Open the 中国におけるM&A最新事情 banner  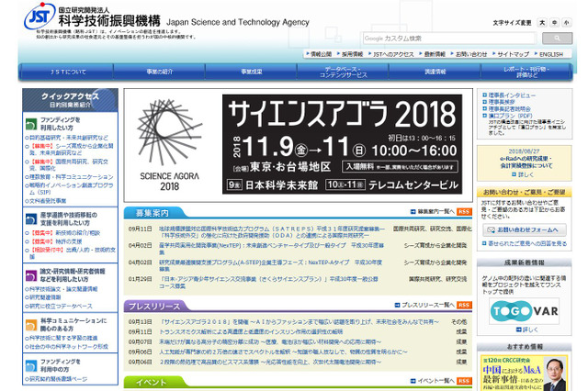[525, 373]
